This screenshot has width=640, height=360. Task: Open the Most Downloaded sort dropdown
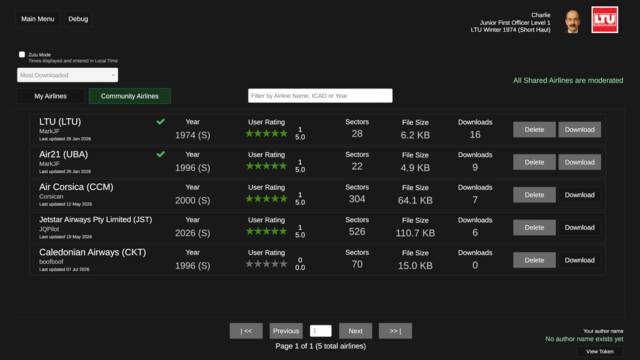point(67,75)
